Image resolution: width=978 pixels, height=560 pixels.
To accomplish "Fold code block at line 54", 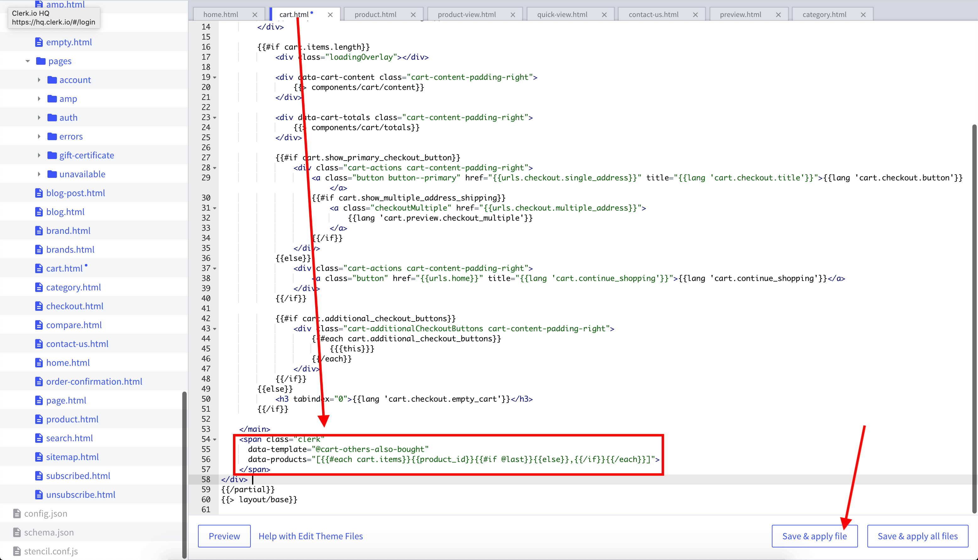I will click(215, 439).
